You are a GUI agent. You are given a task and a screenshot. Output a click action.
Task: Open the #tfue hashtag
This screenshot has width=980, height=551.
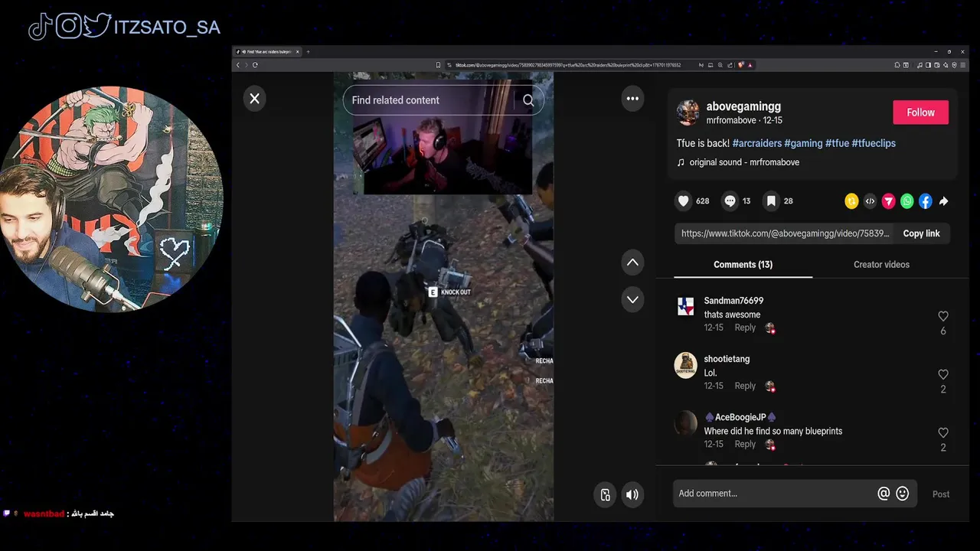tap(837, 143)
